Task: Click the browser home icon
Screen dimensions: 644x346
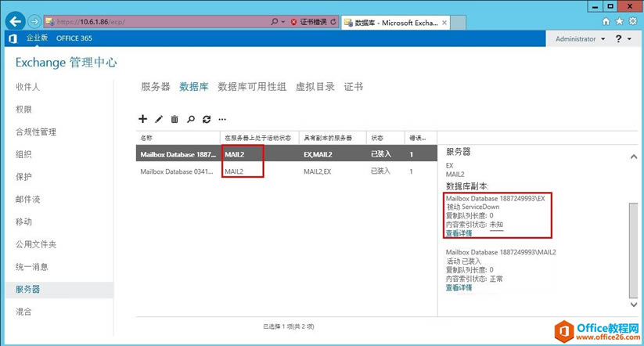Action: (x=606, y=21)
